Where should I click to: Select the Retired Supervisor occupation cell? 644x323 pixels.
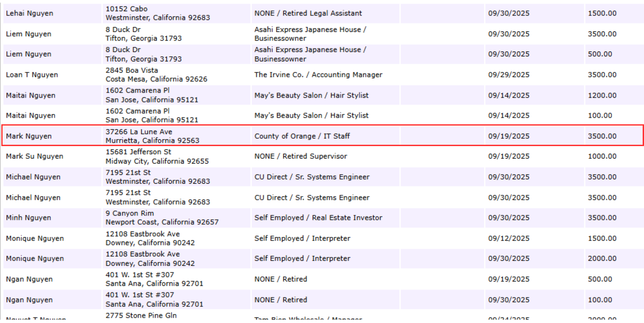tap(301, 156)
